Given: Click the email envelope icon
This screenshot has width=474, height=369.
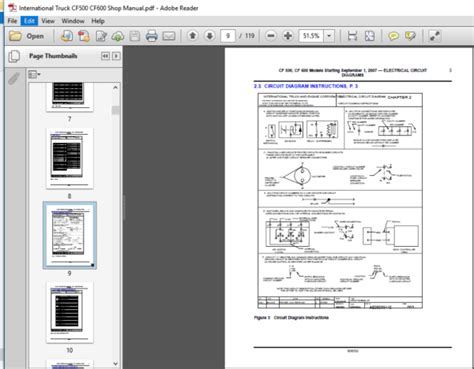Looking at the screenshot, I should point(169,36).
